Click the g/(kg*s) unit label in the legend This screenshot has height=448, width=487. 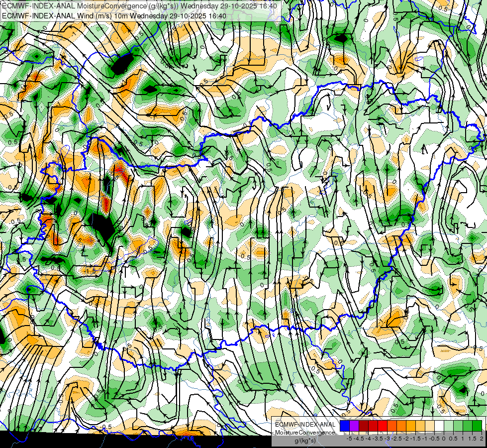tap(305, 441)
